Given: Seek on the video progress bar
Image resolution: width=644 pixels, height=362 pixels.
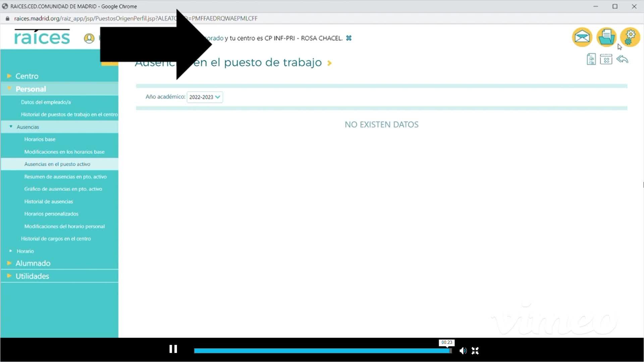Looking at the screenshot, I should point(322,351).
